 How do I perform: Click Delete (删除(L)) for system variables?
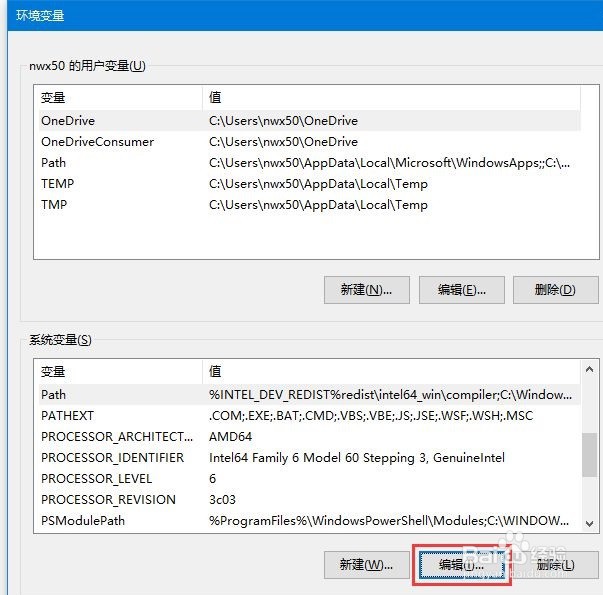click(x=556, y=565)
